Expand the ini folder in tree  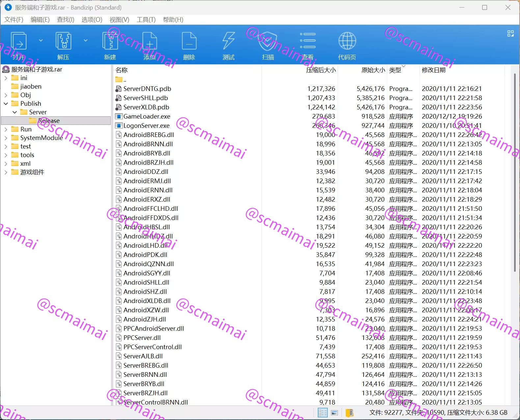[6, 78]
